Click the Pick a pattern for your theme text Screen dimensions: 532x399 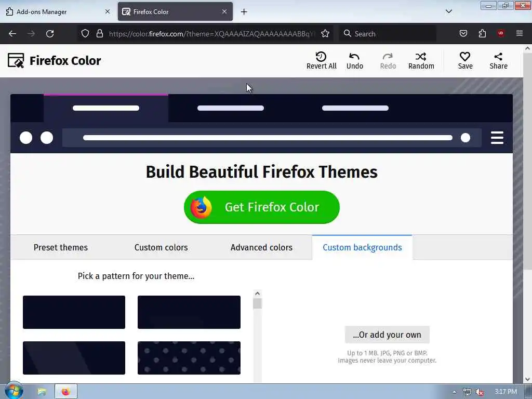pyautogui.click(x=136, y=276)
